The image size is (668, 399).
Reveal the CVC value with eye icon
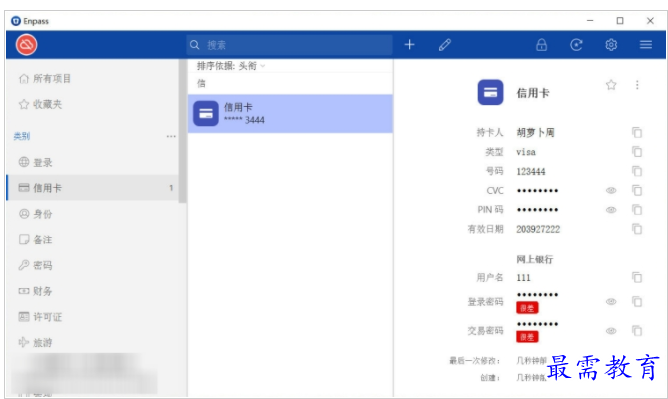[x=611, y=190]
